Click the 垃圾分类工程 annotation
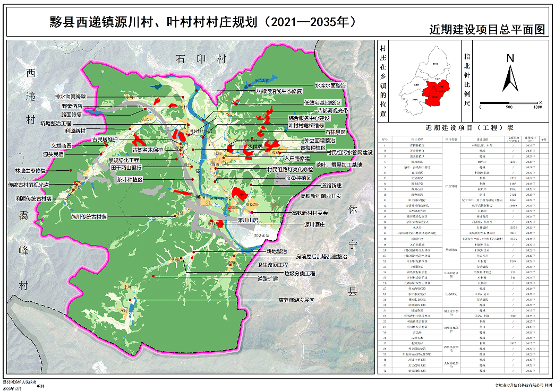The height and width of the screenshot is (392, 555). 300,273
